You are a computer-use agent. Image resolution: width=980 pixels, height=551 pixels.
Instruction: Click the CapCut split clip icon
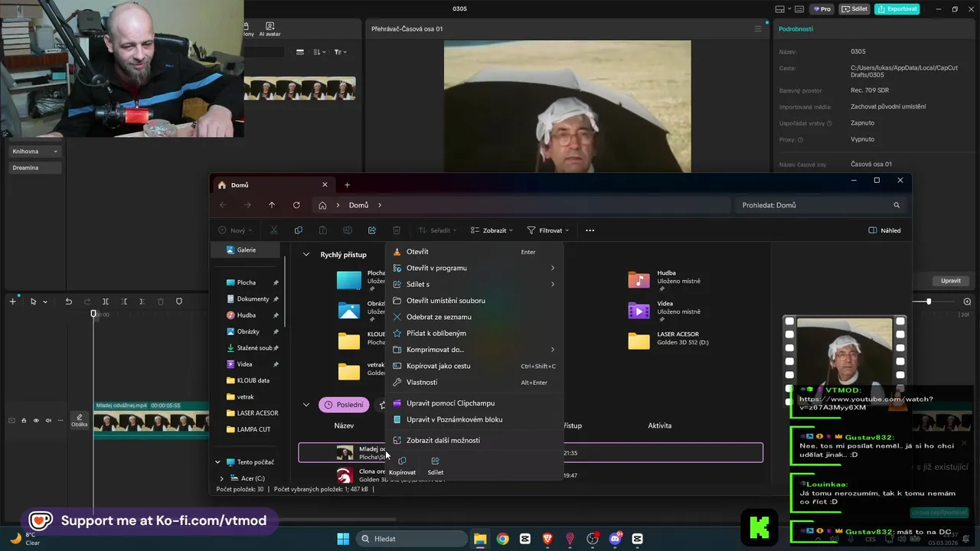click(106, 302)
